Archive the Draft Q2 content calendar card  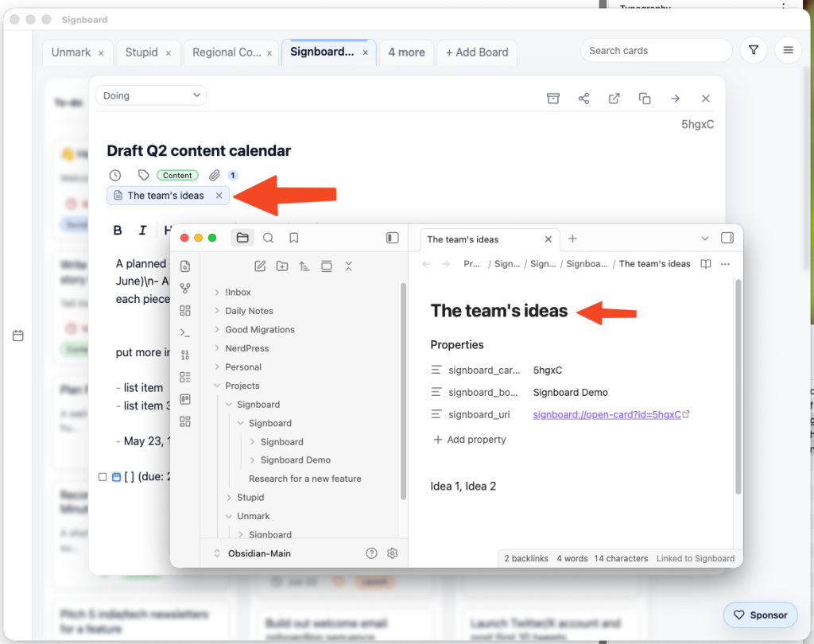pyautogui.click(x=553, y=98)
